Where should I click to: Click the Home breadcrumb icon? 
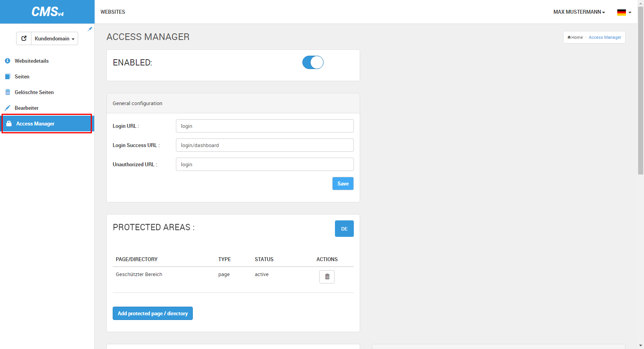tap(569, 38)
